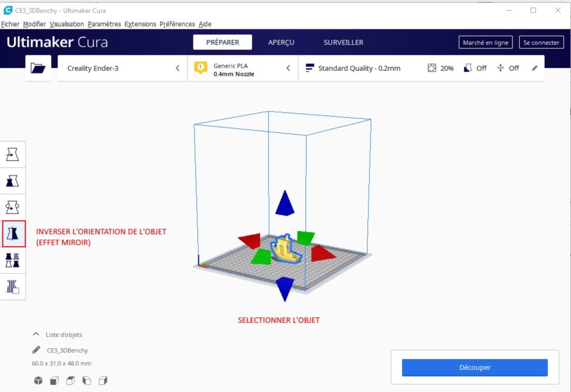Open the Fichier menu
This screenshot has height=392, width=571.
tap(10, 24)
